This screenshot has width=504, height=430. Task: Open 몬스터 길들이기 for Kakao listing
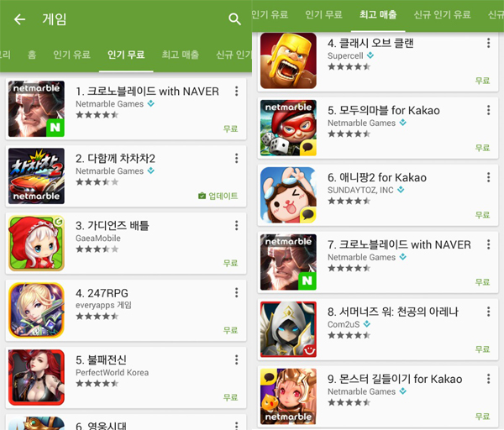(x=378, y=396)
